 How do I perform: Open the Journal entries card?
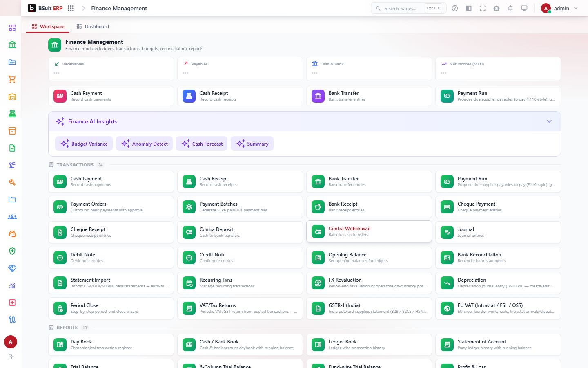coord(498,232)
